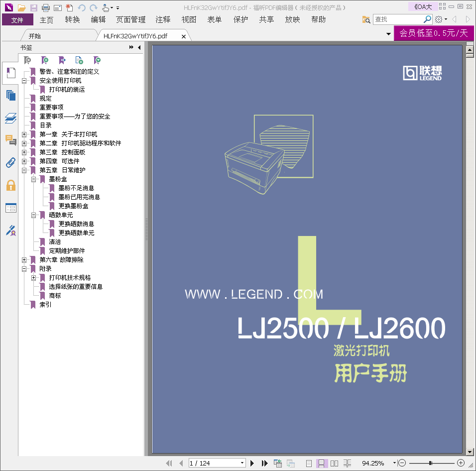Click the page number input field
Screen dimensions: 476x471
coord(214,463)
